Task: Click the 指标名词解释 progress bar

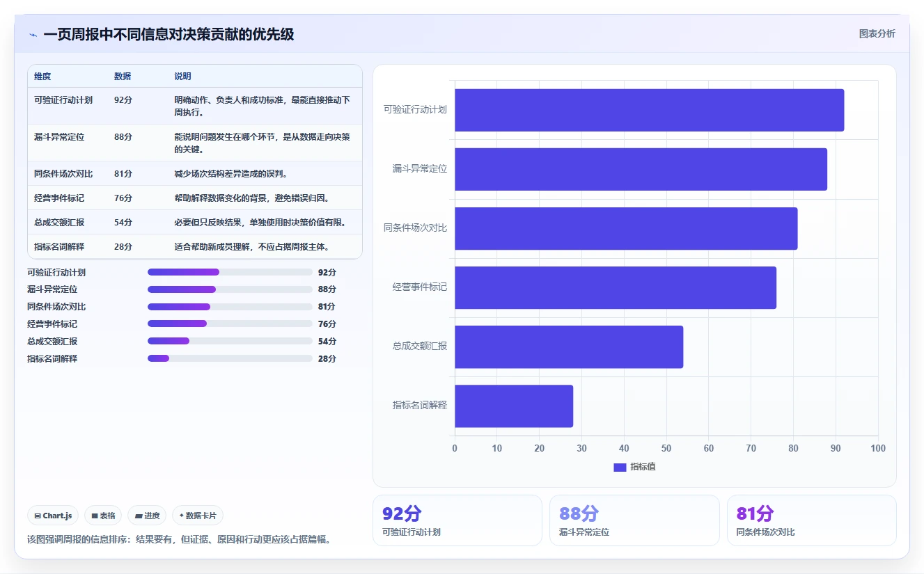Action: click(x=230, y=358)
